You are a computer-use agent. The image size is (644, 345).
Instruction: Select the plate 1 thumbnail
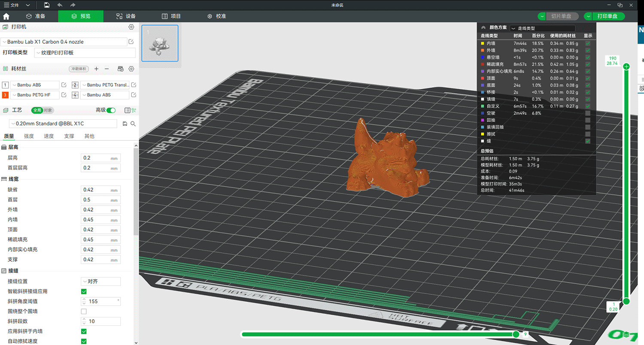(160, 43)
